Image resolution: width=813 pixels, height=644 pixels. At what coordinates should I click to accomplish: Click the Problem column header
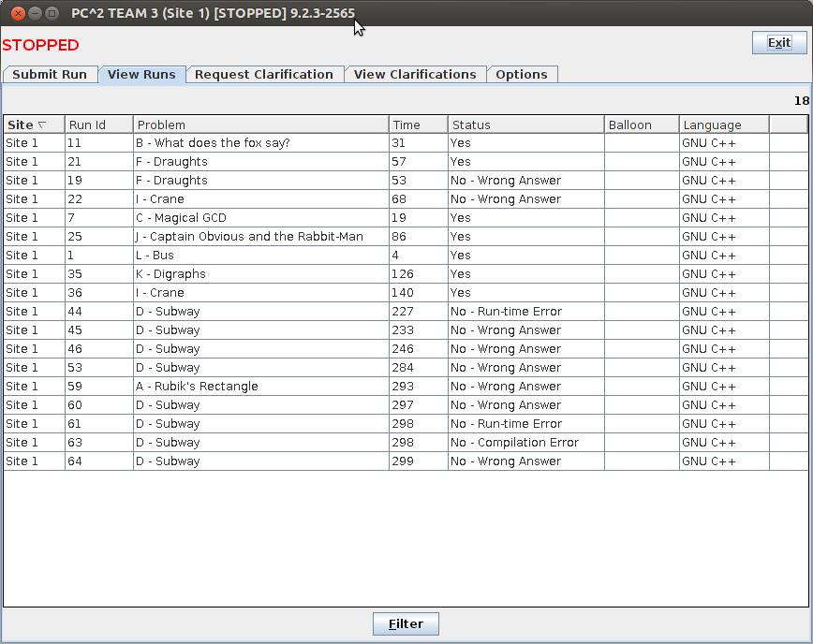pyautogui.click(x=260, y=124)
